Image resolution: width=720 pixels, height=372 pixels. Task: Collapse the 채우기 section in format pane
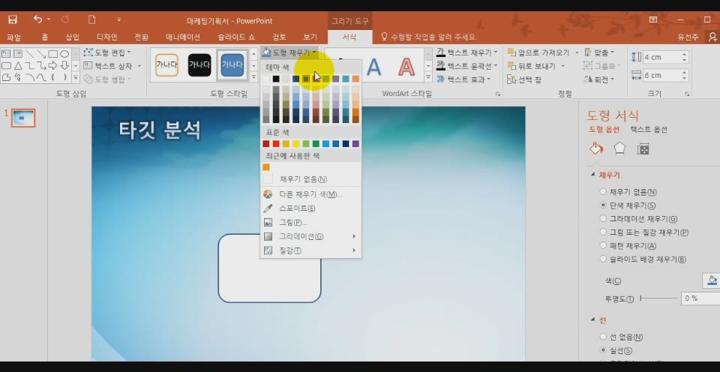tap(593, 175)
